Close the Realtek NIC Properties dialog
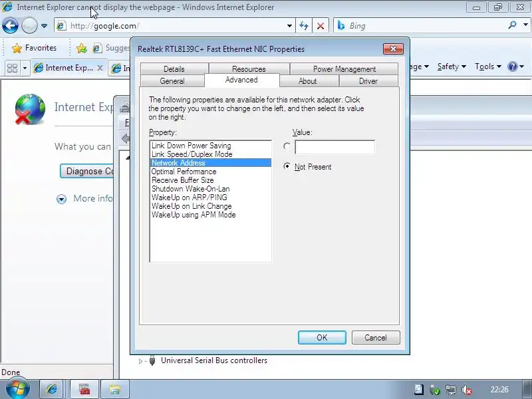This screenshot has height=399, width=532. coord(393,49)
